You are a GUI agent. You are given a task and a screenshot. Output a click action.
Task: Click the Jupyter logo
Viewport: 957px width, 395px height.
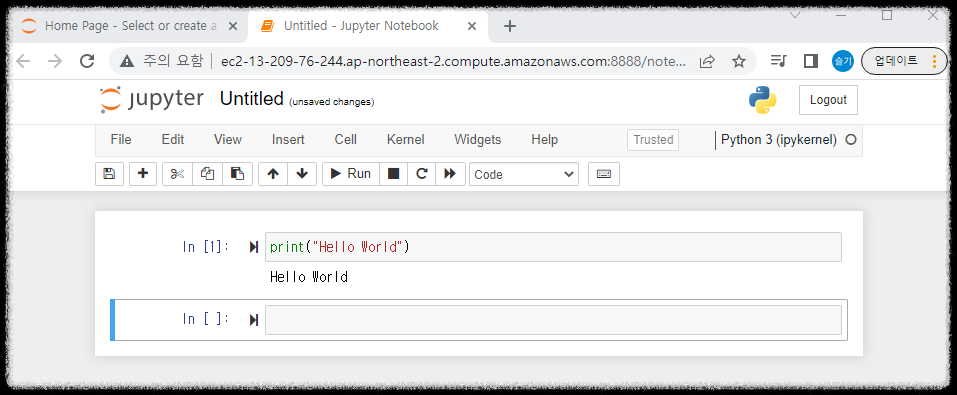click(151, 100)
